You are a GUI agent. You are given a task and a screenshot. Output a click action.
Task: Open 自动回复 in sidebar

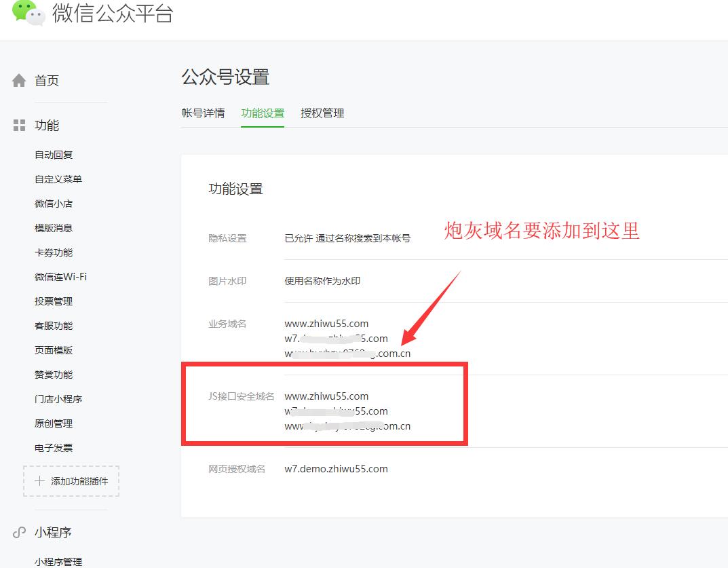tap(54, 155)
